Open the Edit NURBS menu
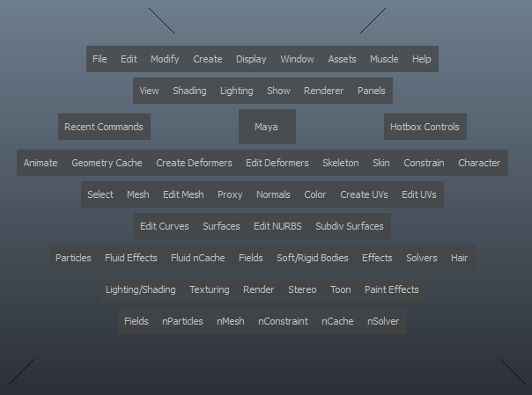The height and width of the screenshot is (395, 532). point(277,226)
